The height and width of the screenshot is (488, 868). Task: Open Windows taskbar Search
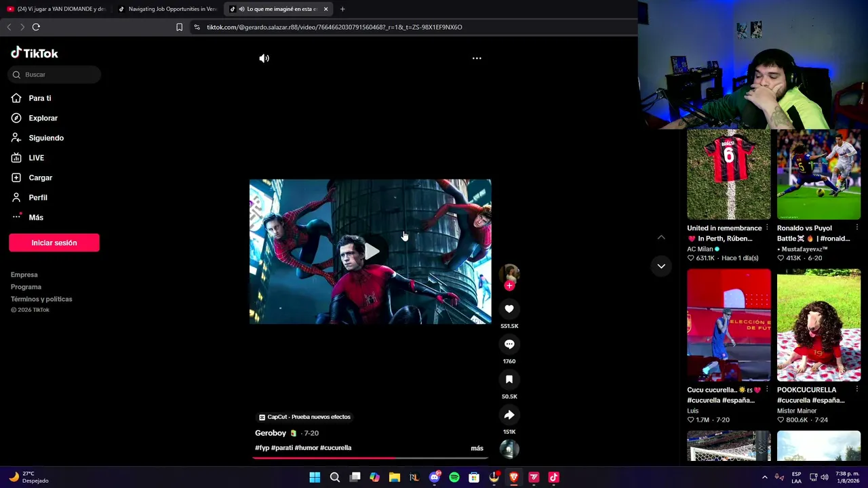335,477
